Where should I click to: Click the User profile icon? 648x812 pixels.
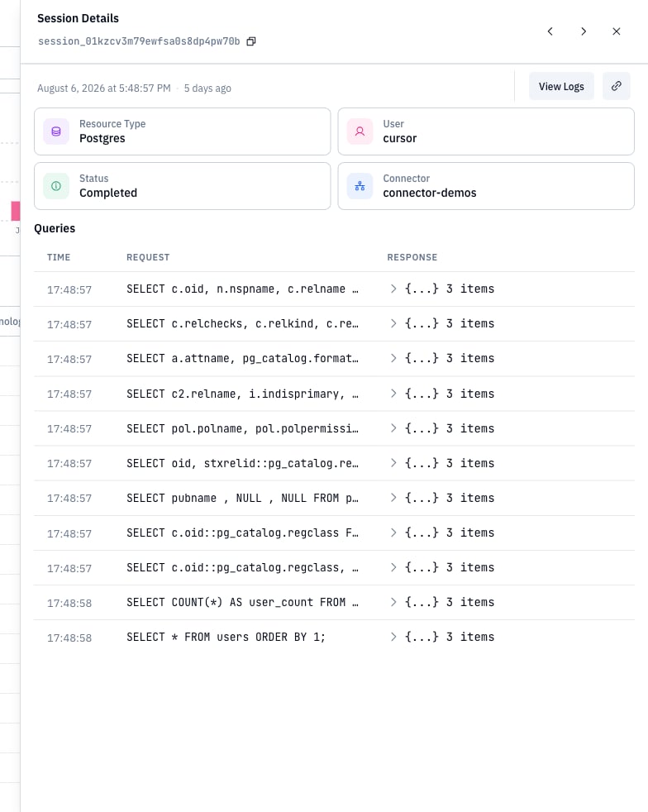(x=360, y=131)
